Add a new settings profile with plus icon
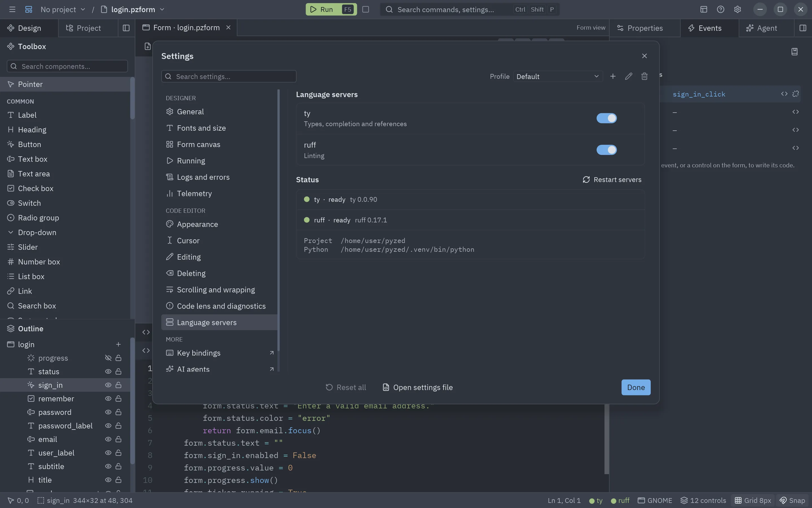Image resolution: width=812 pixels, height=508 pixels. 613,76
